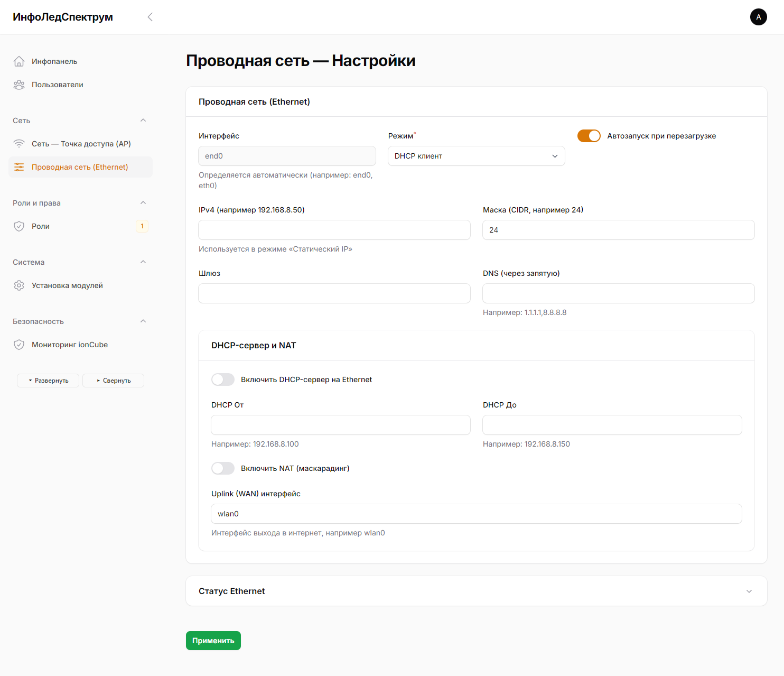Focus the IPv4 address input field
The height and width of the screenshot is (676, 784).
334,230
